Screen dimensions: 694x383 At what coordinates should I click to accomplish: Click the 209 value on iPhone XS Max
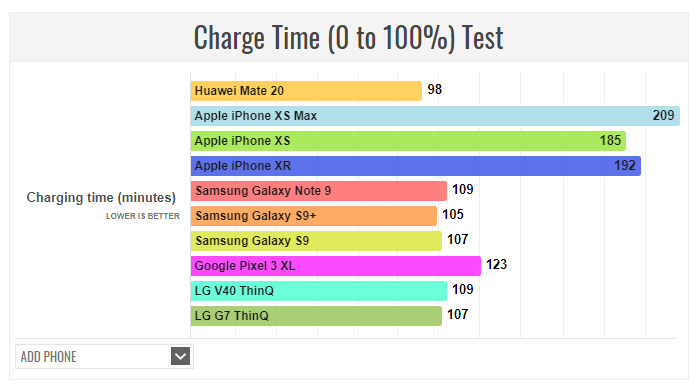click(x=663, y=116)
